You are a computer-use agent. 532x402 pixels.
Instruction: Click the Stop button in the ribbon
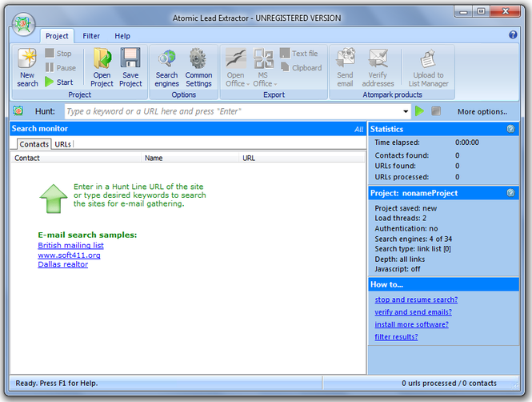(58, 54)
